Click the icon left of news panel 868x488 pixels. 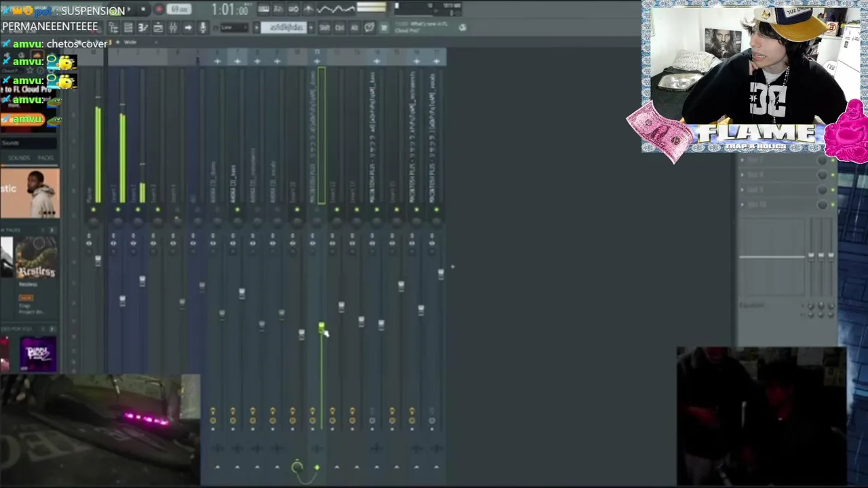pos(384,27)
